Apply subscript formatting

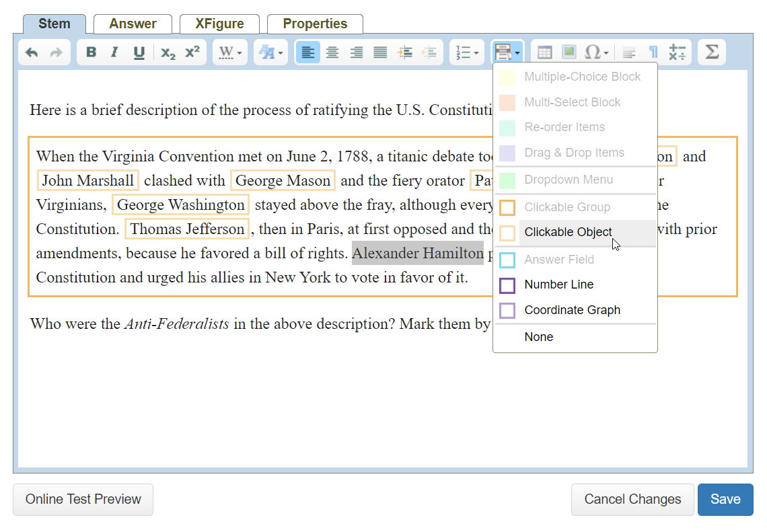168,52
